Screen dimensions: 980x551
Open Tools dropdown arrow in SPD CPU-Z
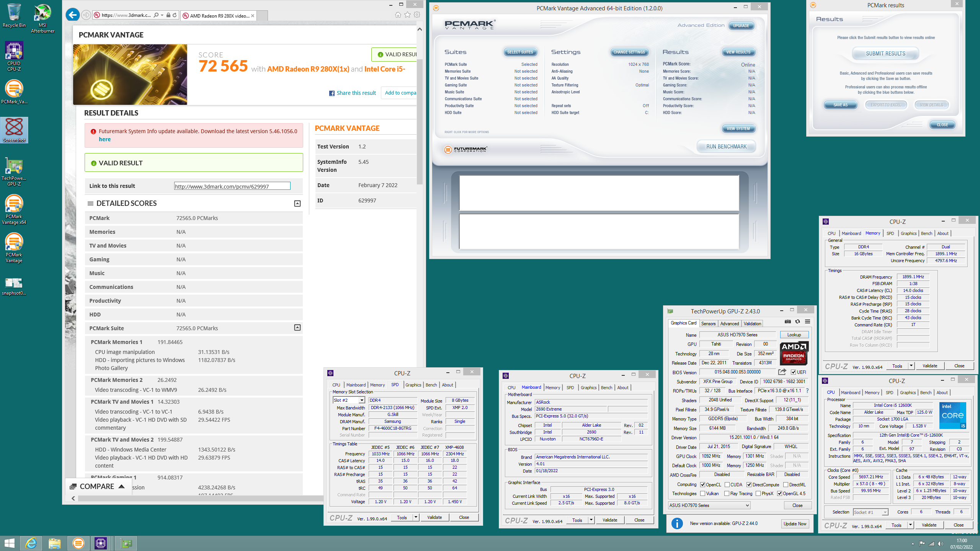pyautogui.click(x=416, y=517)
